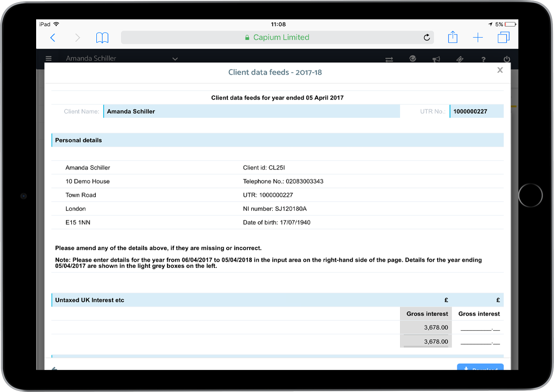Click the power logout icon
Image resolution: width=554 pixels, height=392 pixels.
506,59
